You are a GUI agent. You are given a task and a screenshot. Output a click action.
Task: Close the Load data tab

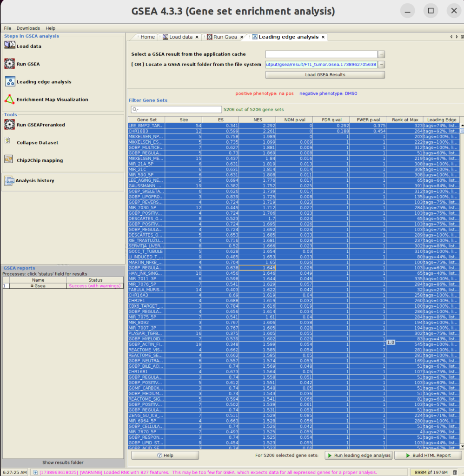pos(197,37)
